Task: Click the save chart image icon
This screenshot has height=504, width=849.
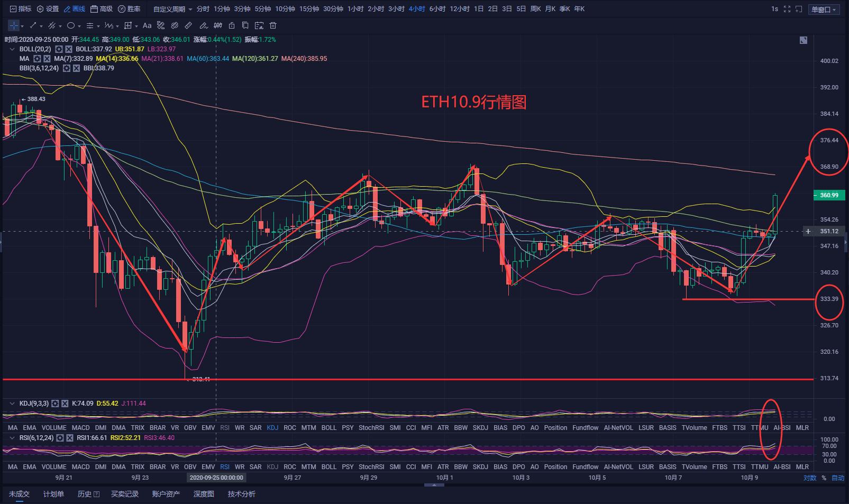Action: pyautogui.click(x=259, y=25)
